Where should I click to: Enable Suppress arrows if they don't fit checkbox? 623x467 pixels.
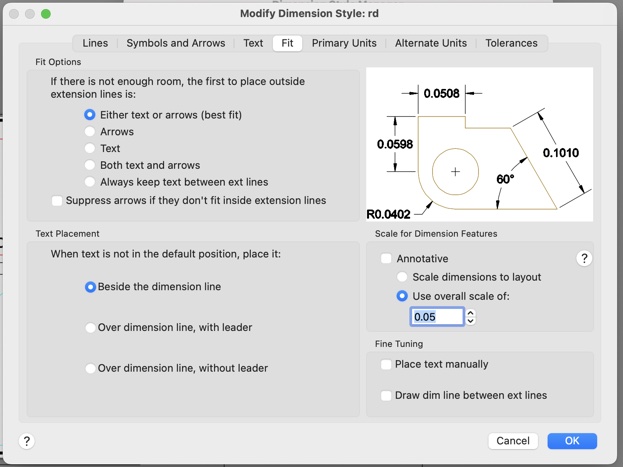click(57, 201)
